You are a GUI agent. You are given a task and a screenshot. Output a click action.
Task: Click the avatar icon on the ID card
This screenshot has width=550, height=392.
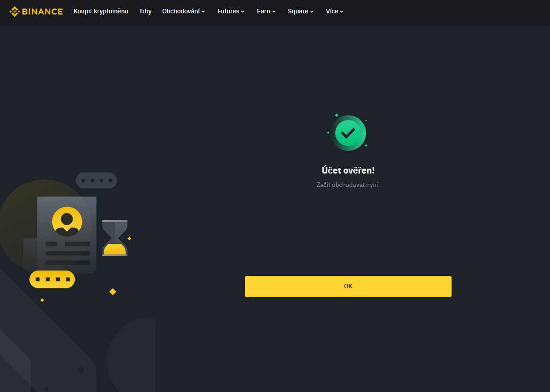pyautogui.click(x=67, y=222)
